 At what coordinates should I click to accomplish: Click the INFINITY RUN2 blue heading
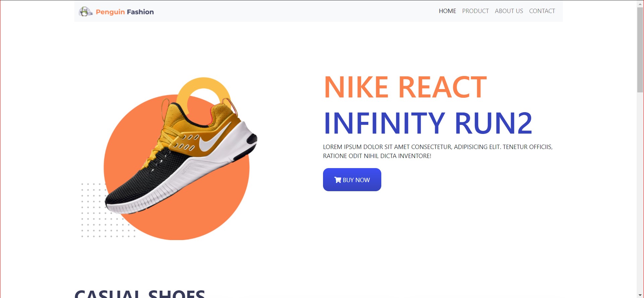click(428, 123)
